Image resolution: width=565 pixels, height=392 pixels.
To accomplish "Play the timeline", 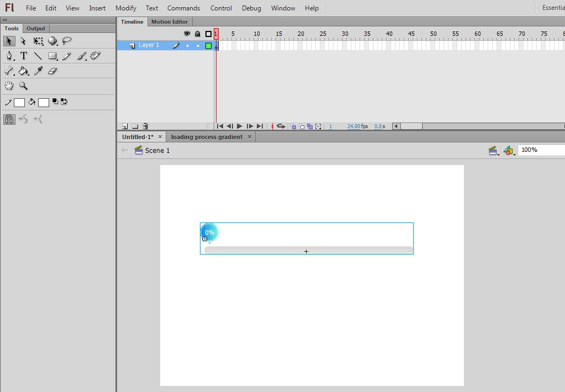I will tap(240, 126).
